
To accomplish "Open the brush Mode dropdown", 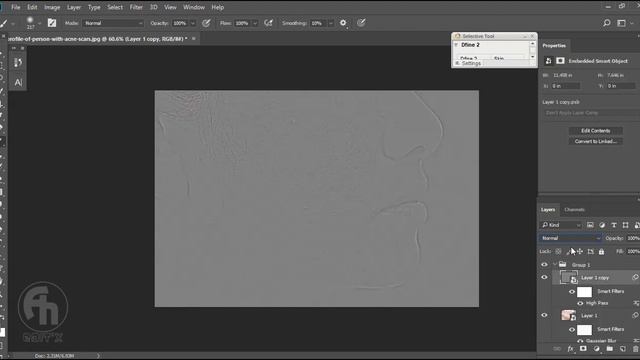I will click(113, 23).
